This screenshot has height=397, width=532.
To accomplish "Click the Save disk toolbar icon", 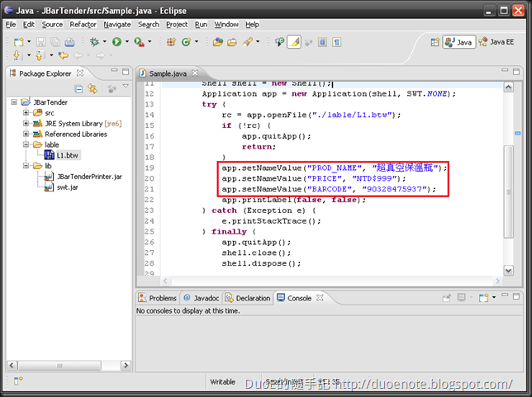I will click(39, 41).
